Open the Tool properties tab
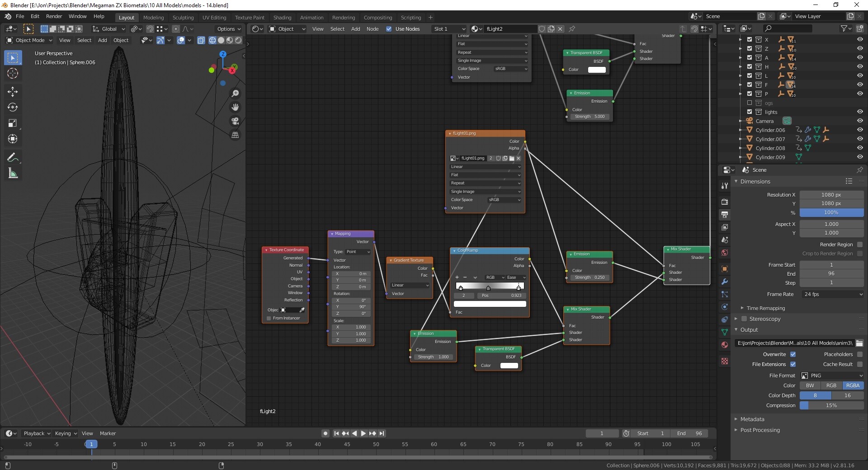The width and height of the screenshot is (868, 470). tap(725, 185)
